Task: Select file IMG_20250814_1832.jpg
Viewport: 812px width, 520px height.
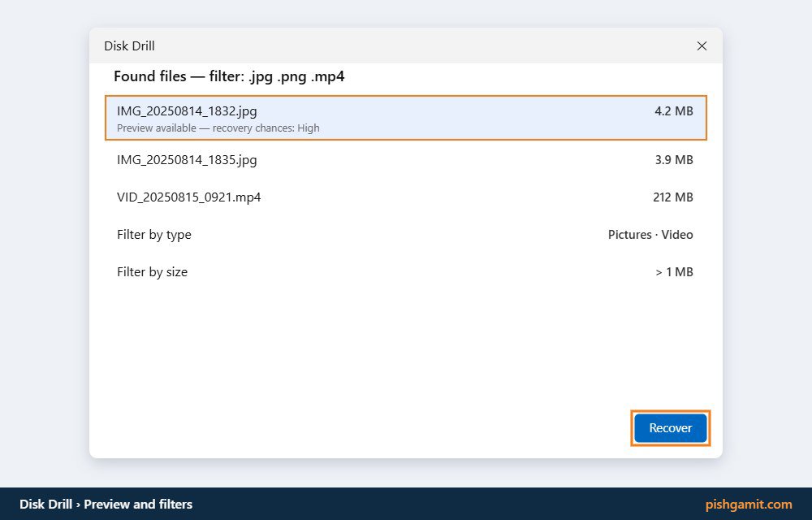Action: (406, 118)
